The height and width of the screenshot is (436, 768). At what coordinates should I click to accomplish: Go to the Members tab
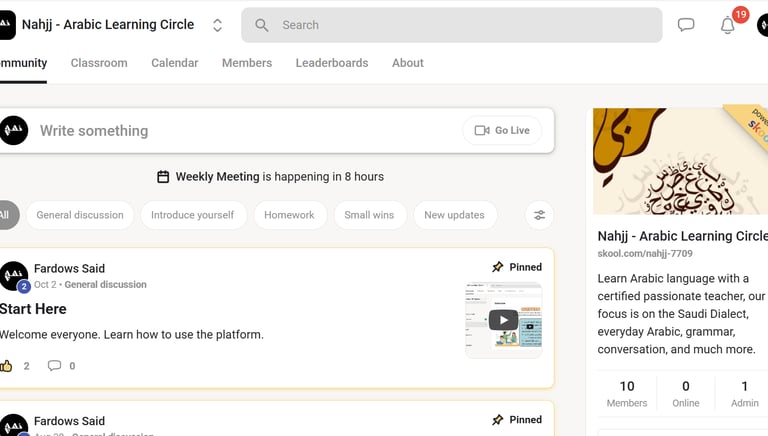click(x=247, y=63)
